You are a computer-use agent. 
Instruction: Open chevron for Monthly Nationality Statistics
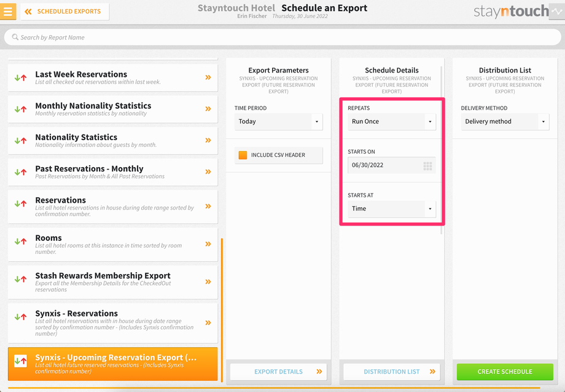[208, 109]
